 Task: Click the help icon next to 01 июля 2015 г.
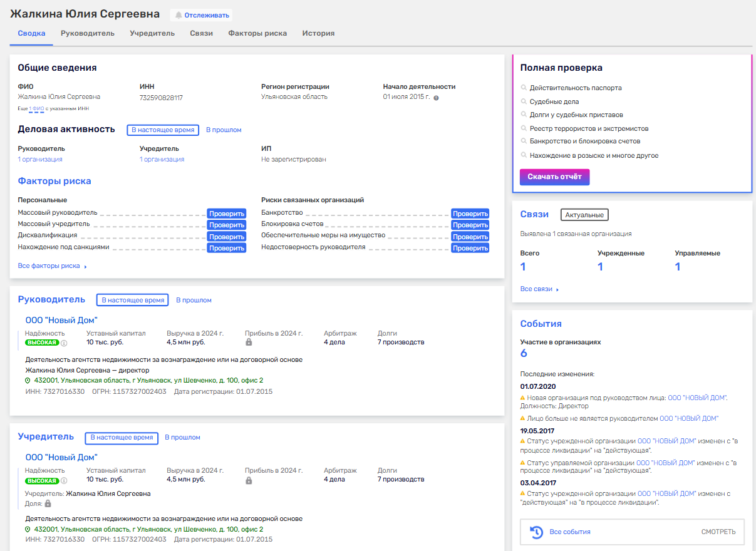click(x=436, y=98)
